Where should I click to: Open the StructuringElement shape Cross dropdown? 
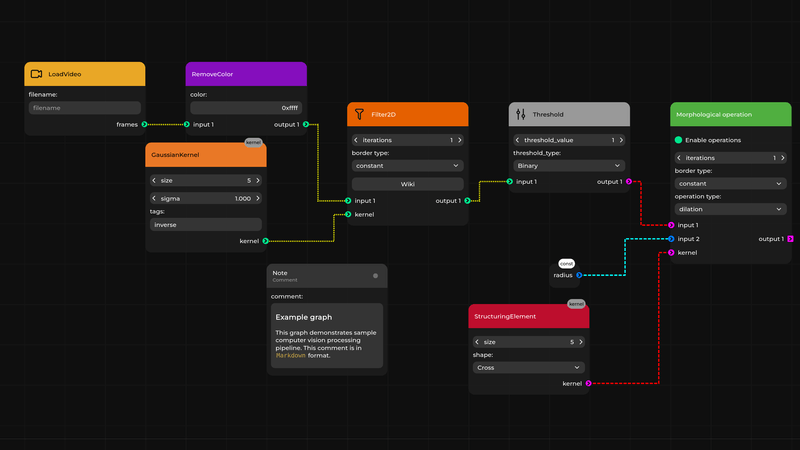[528, 367]
